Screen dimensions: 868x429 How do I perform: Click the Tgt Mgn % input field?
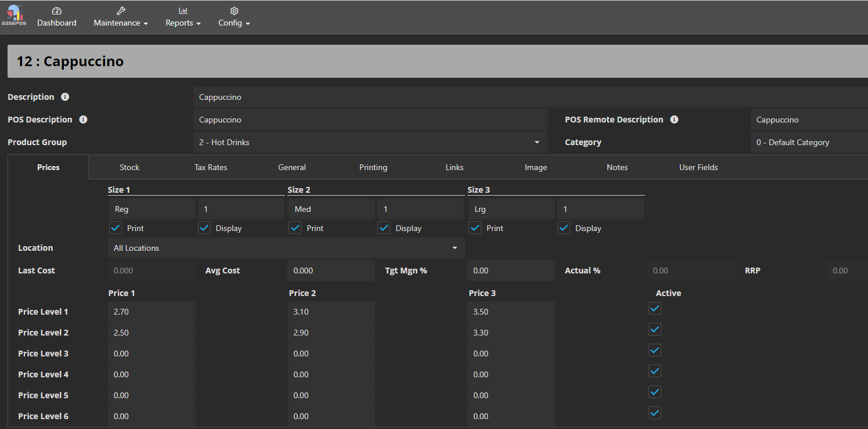[x=510, y=271]
